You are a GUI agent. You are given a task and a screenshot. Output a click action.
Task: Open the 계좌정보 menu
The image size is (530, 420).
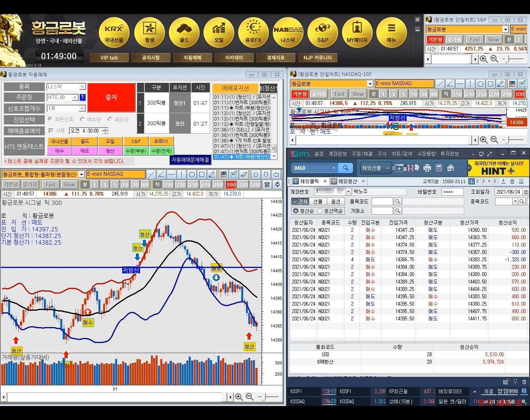pyautogui.click(x=337, y=154)
